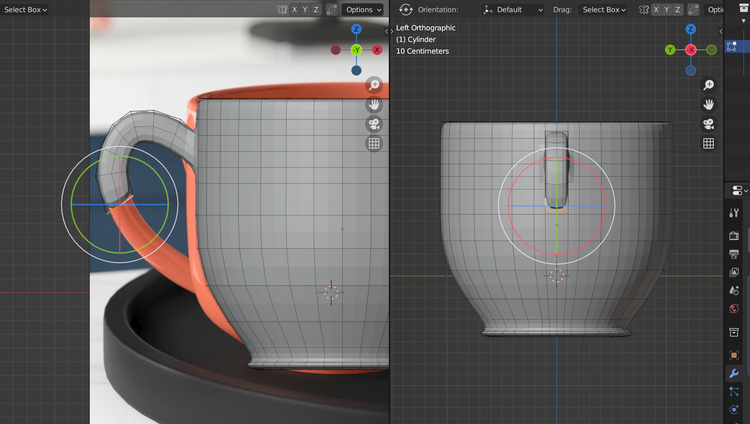
Task: Open the Output properties tab
Action: pos(734,255)
